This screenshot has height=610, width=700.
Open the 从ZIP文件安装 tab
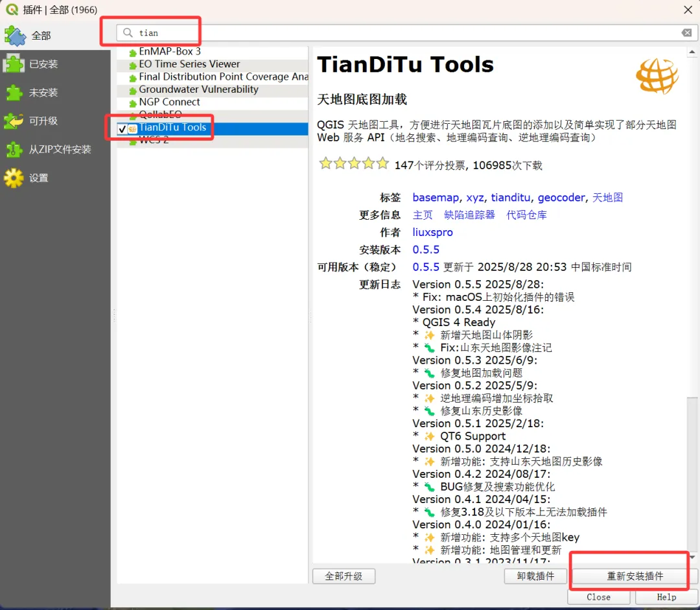click(55, 150)
